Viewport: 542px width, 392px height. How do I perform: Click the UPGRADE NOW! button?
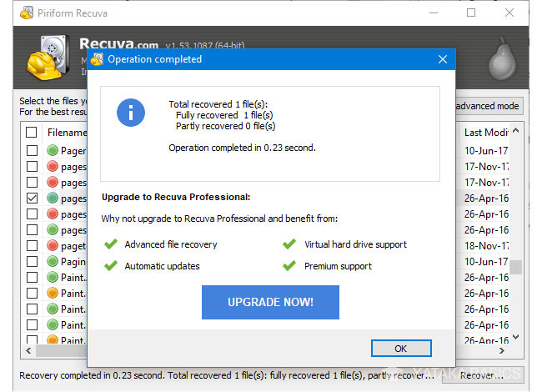[270, 302]
